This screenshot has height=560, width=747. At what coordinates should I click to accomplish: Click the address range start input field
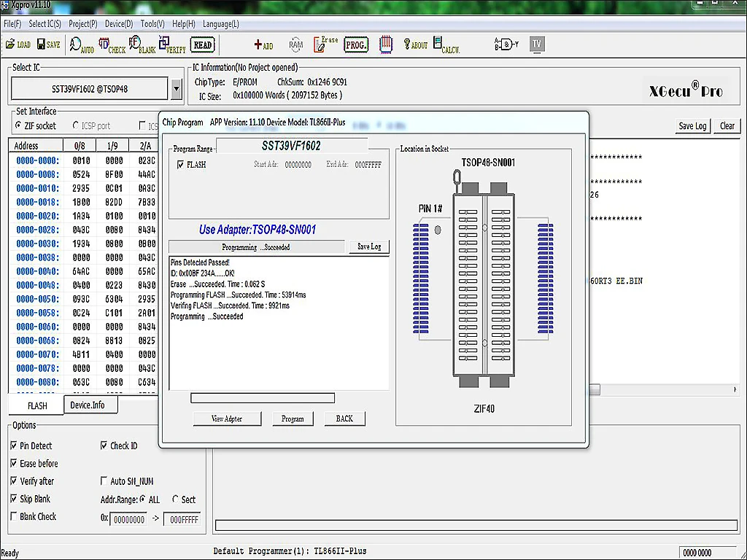pyautogui.click(x=128, y=520)
